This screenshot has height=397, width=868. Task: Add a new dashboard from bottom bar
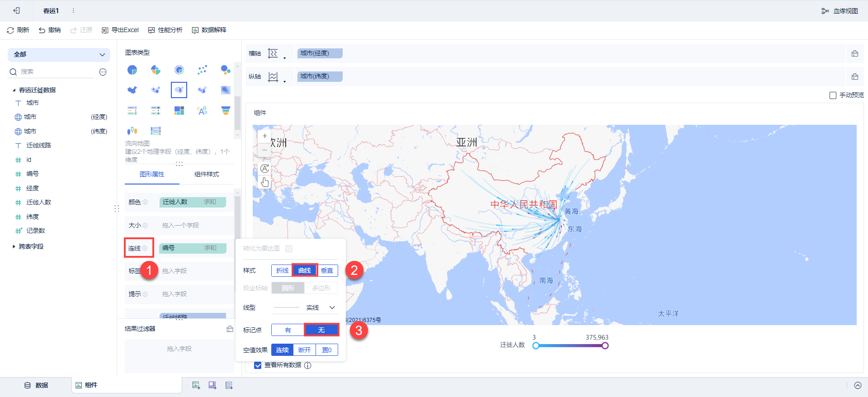click(x=212, y=385)
